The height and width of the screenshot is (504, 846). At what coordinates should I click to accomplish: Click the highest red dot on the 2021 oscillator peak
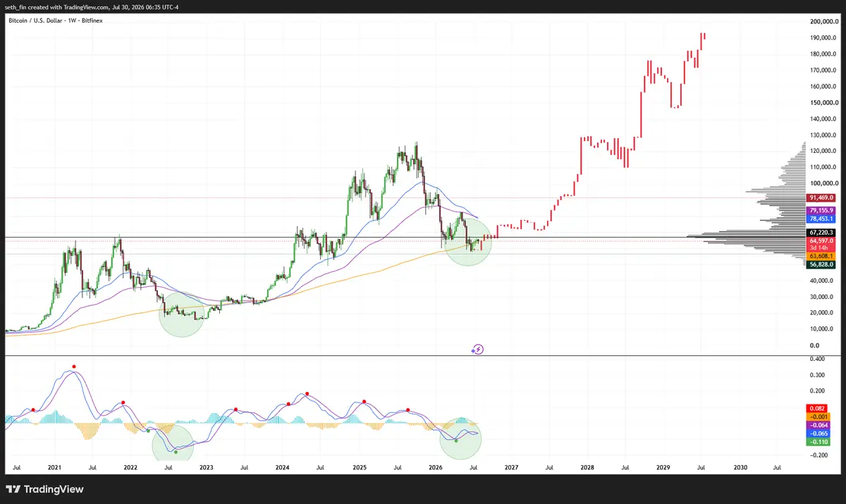point(73,367)
